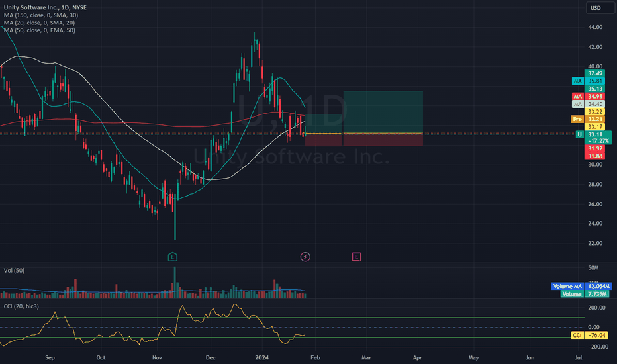The image size is (617, 364).
Task: Click the 22.00 price axis label
Action: tap(595, 243)
